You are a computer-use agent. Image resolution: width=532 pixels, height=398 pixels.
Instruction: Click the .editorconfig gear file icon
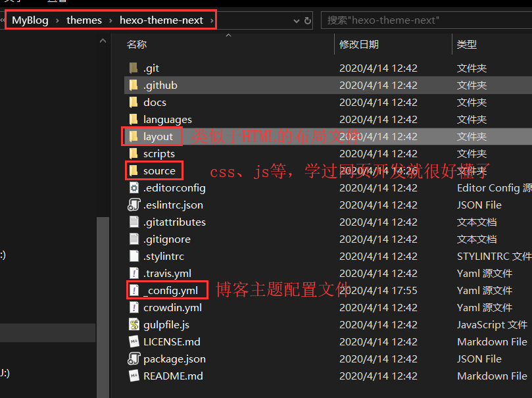pos(133,187)
